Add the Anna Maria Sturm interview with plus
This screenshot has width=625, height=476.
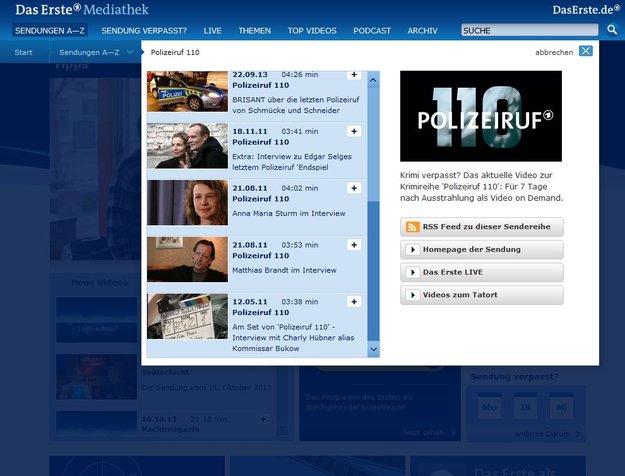(x=354, y=188)
